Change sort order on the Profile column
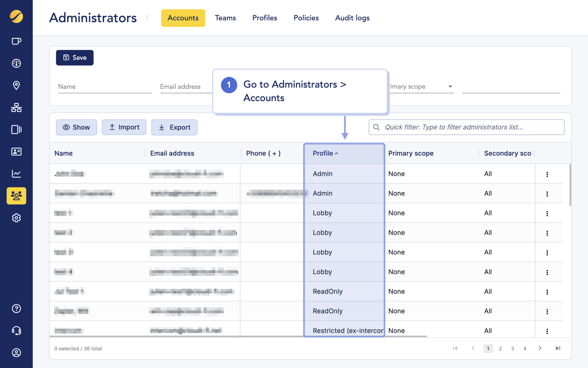The image size is (588, 368). [x=325, y=153]
